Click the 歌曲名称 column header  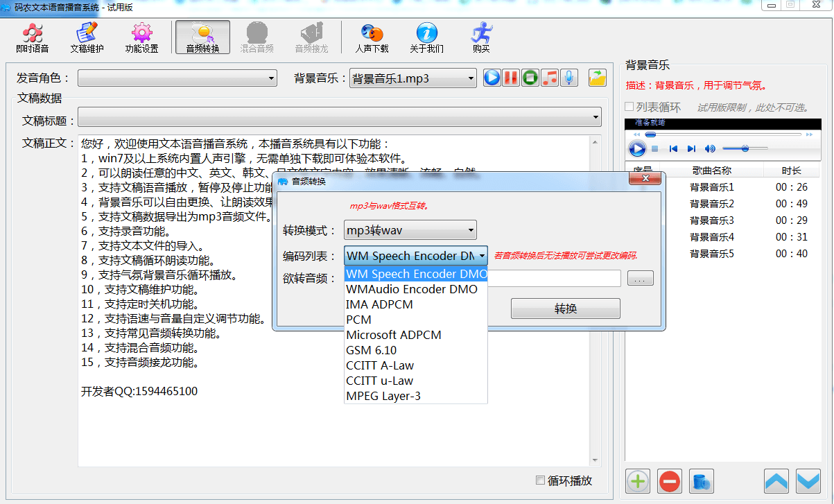(x=712, y=171)
